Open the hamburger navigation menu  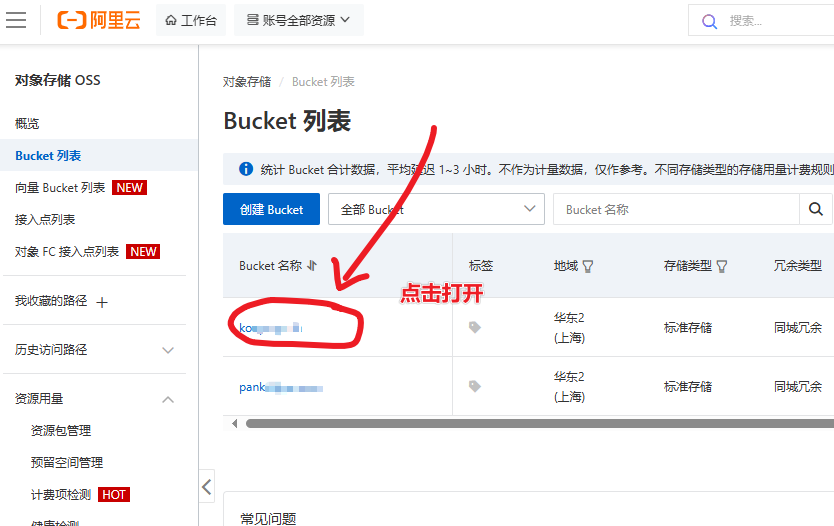tap(16, 20)
